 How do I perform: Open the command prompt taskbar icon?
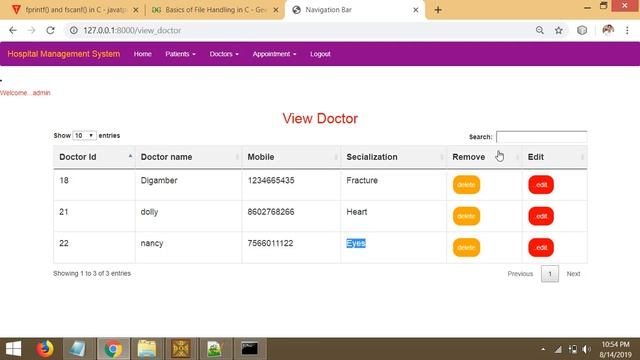249,349
